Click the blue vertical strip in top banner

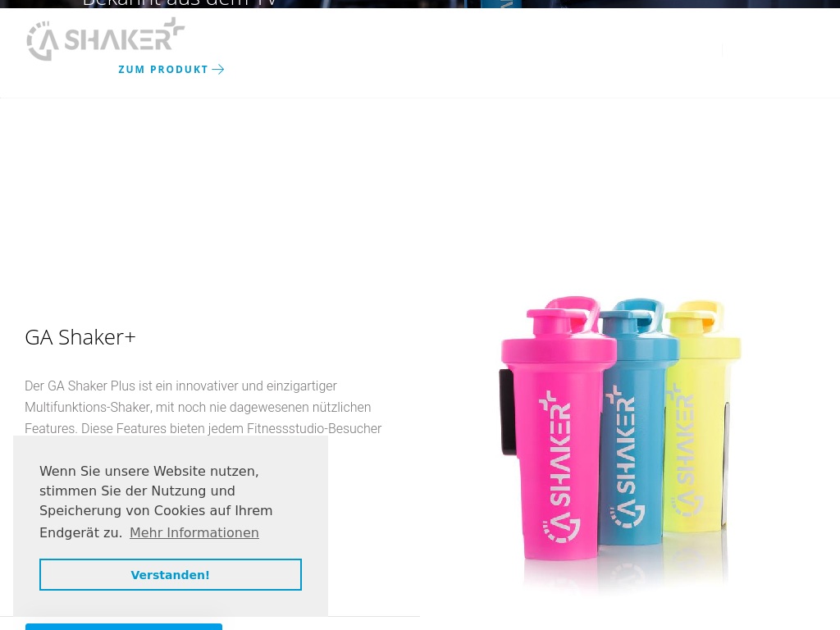pos(501,4)
